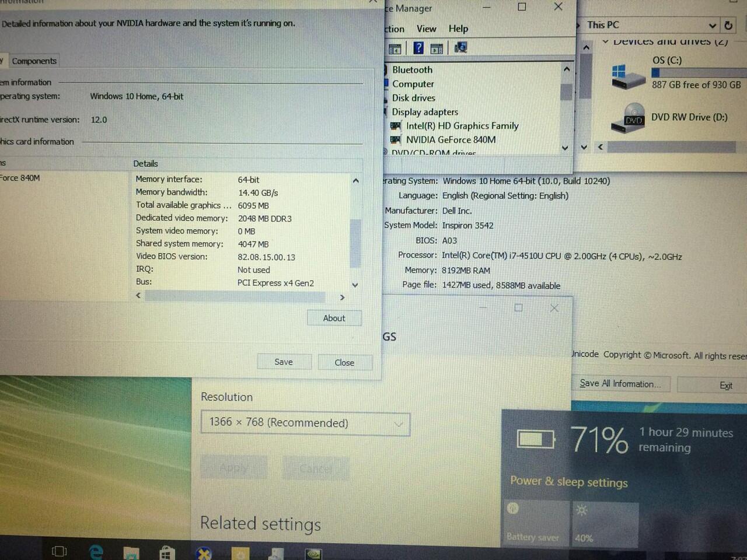747x560 pixels.
Task: Click the NVIDIA icon on the taskbar
Action: 313,554
